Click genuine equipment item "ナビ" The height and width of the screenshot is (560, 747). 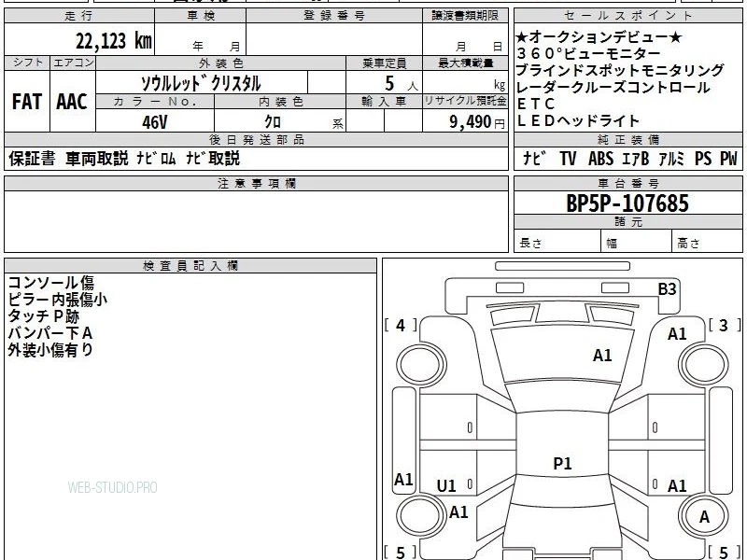tap(534, 159)
